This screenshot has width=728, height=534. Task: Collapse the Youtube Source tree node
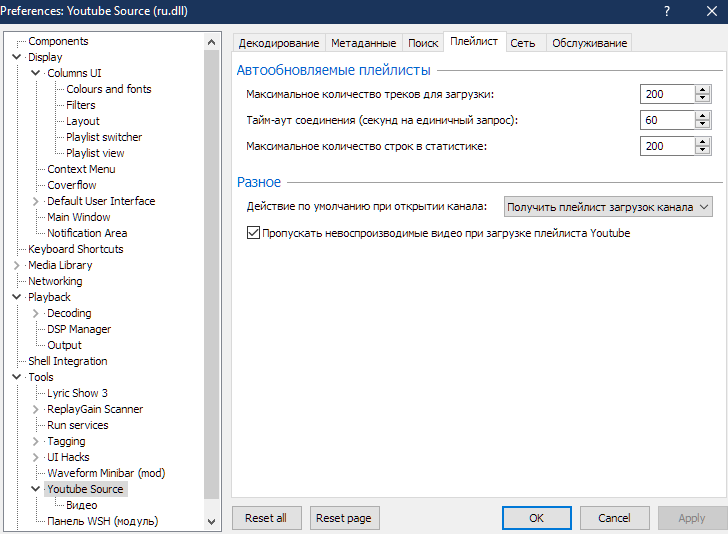[36, 489]
